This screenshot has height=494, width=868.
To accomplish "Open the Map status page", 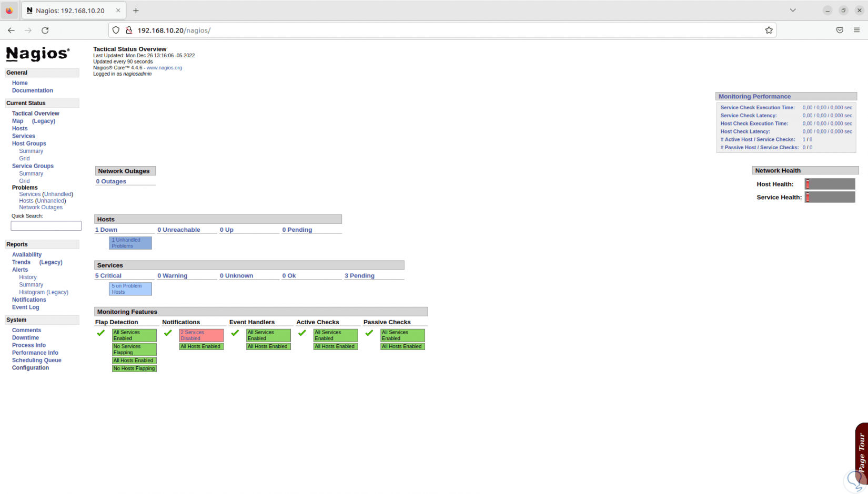I will pyautogui.click(x=18, y=121).
